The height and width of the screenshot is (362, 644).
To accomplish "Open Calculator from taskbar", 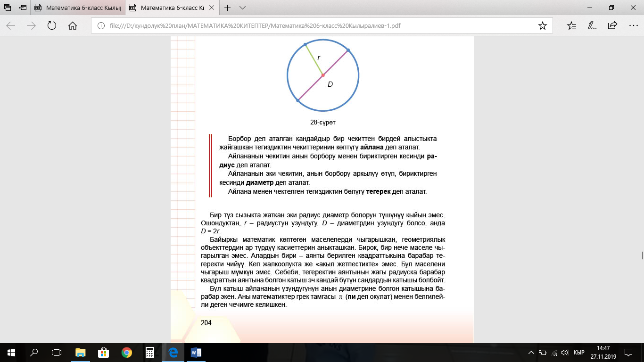I will [x=149, y=352].
